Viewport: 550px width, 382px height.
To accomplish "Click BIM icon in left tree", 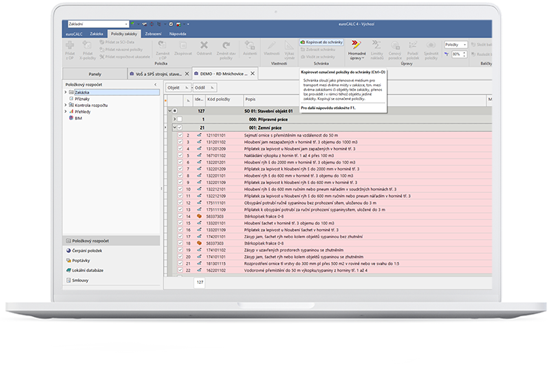I will 71,118.
